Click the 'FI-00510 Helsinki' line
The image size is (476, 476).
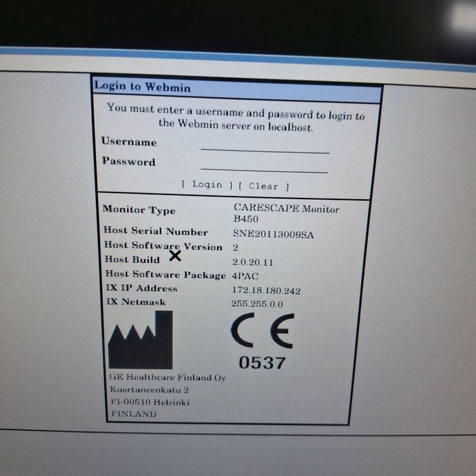(150, 402)
